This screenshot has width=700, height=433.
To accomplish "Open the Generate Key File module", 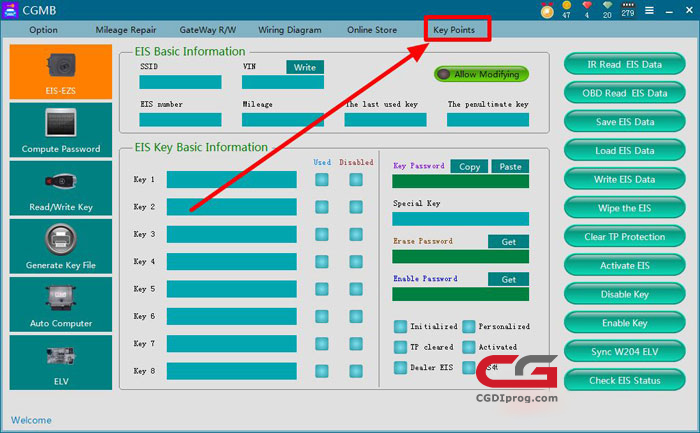I will [61, 246].
